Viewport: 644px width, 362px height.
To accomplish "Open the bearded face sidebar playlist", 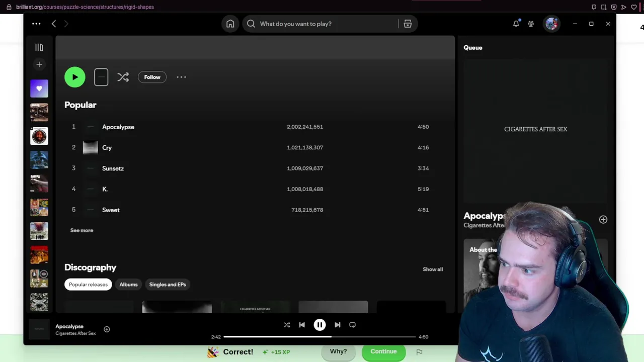I will 39,136.
